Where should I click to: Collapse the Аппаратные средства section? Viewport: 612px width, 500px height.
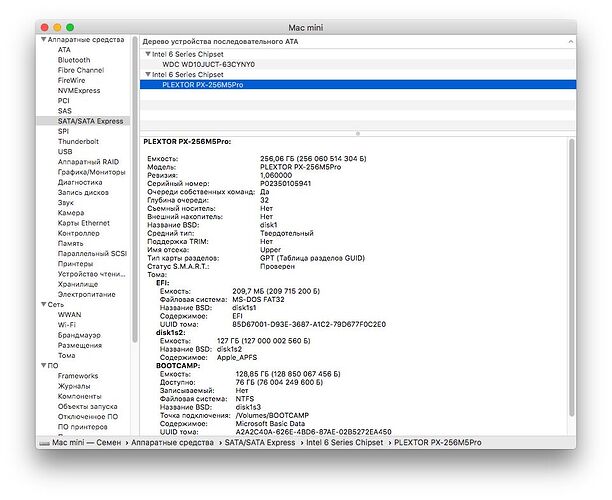(44, 39)
